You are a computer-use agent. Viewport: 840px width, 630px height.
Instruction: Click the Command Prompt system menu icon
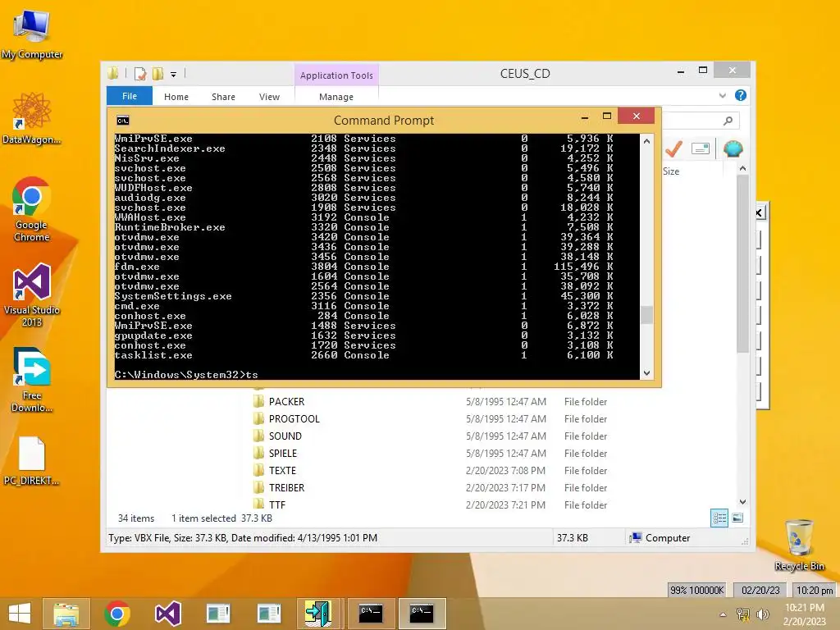pos(123,121)
